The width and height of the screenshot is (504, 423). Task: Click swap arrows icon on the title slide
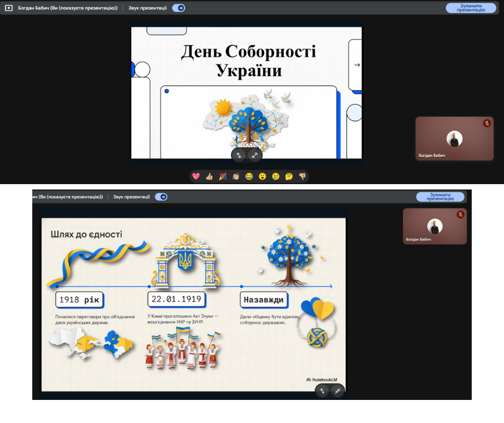click(x=239, y=155)
